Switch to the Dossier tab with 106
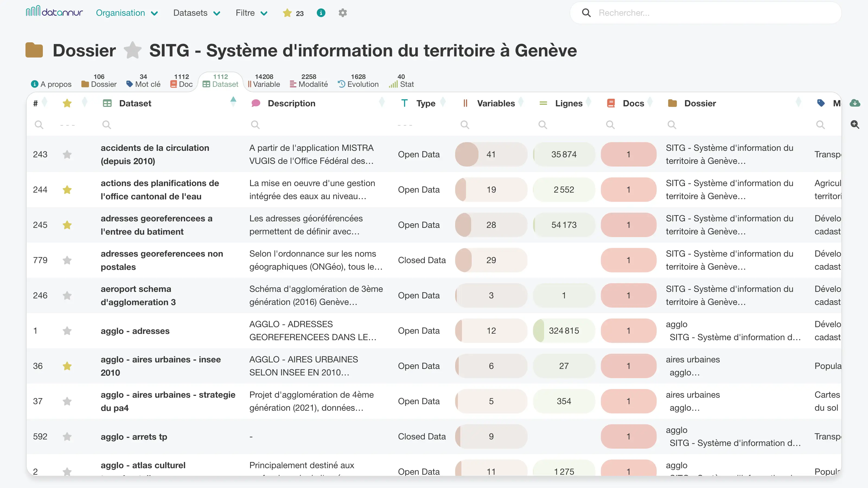The height and width of the screenshot is (488, 868). point(99,81)
